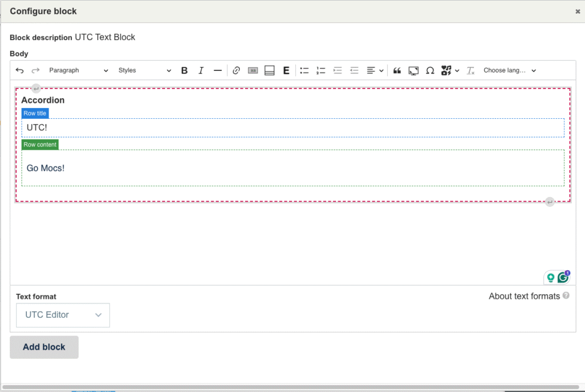This screenshot has width=585, height=392.
Task: Insert a bulleted list
Action: tap(304, 70)
